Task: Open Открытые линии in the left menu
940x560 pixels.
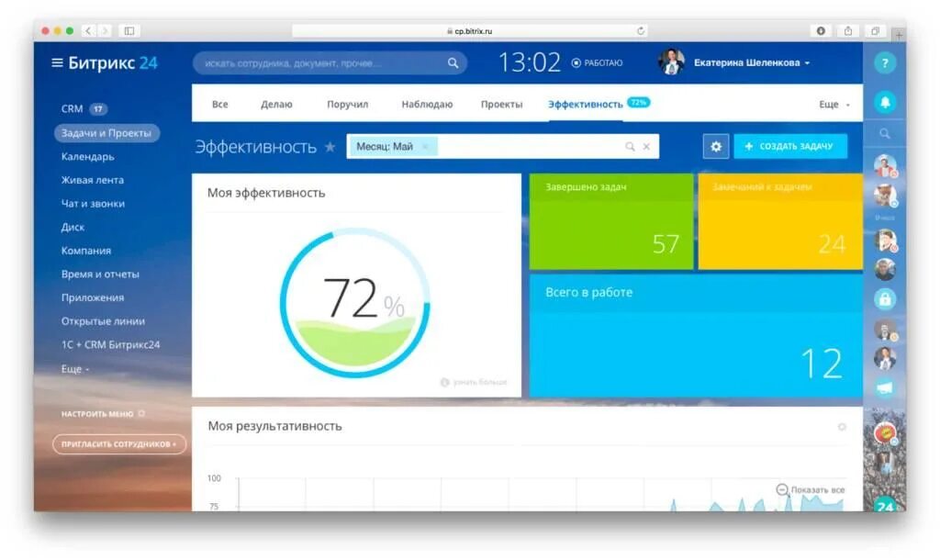Action: coord(103,320)
